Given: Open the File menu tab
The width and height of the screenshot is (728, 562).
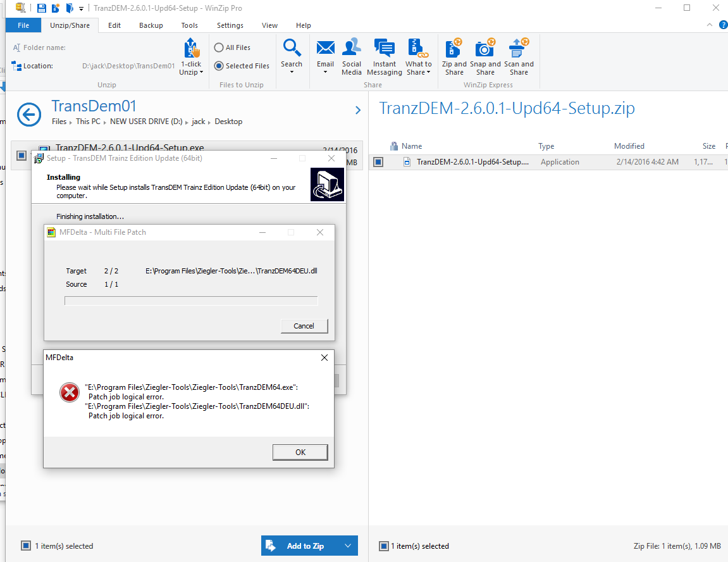Looking at the screenshot, I should [x=23, y=25].
